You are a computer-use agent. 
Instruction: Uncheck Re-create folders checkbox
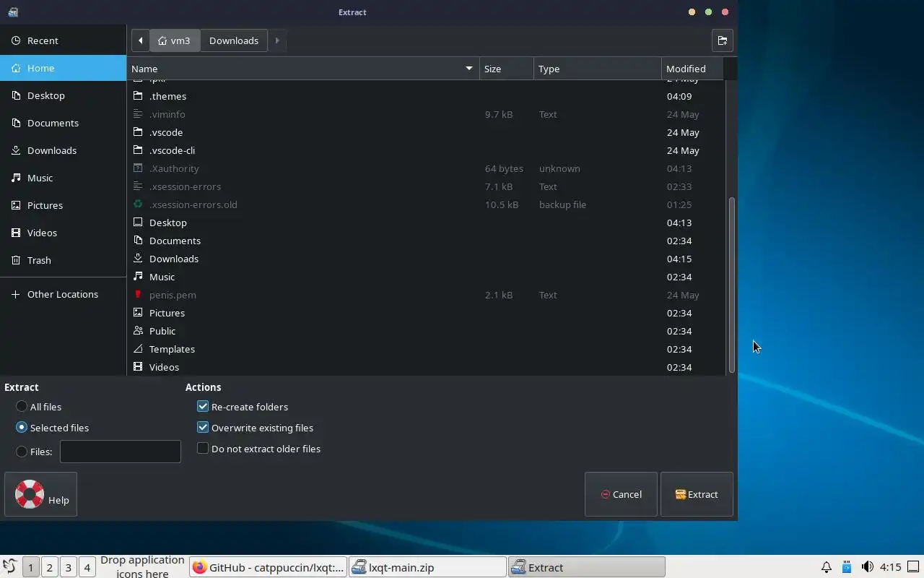tap(203, 407)
